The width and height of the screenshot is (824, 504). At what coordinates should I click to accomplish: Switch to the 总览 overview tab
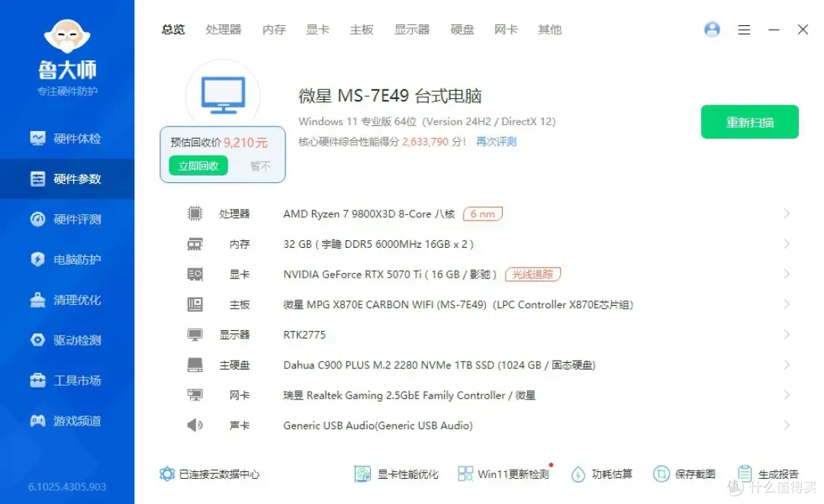pyautogui.click(x=173, y=30)
